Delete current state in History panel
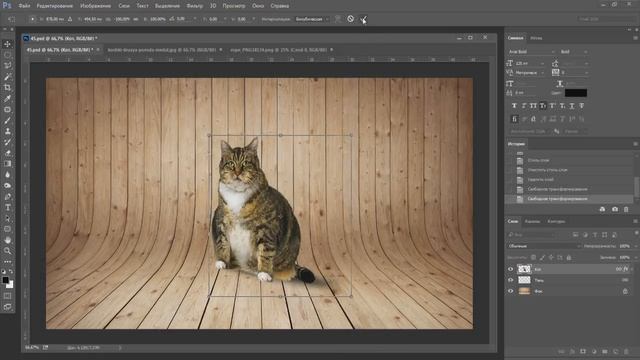Image resolution: width=640 pixels, height=360 pixels. 626,209
